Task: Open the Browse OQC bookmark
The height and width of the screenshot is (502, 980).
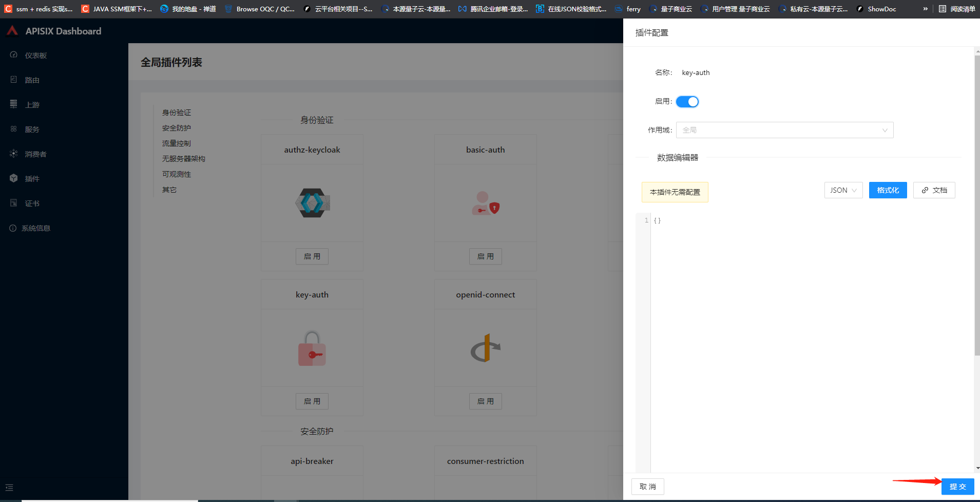Action: (x=260, y=9)
